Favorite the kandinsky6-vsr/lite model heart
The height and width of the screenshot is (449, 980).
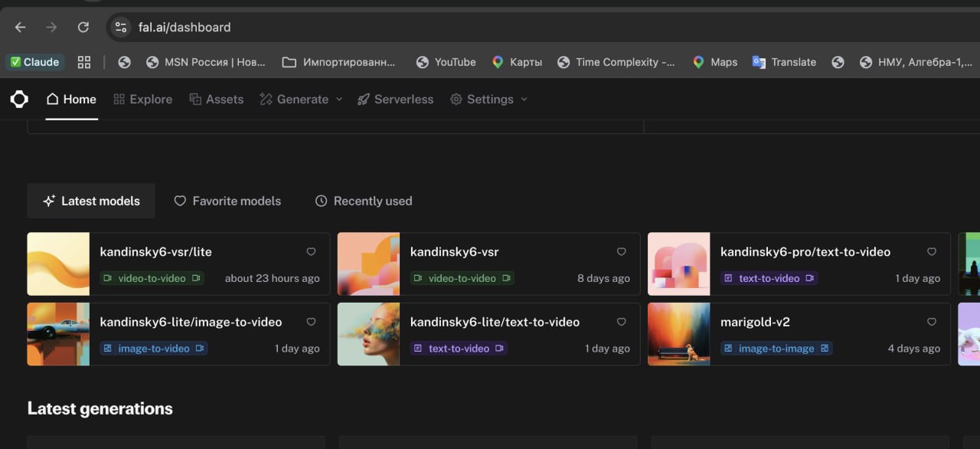point(311,251)
